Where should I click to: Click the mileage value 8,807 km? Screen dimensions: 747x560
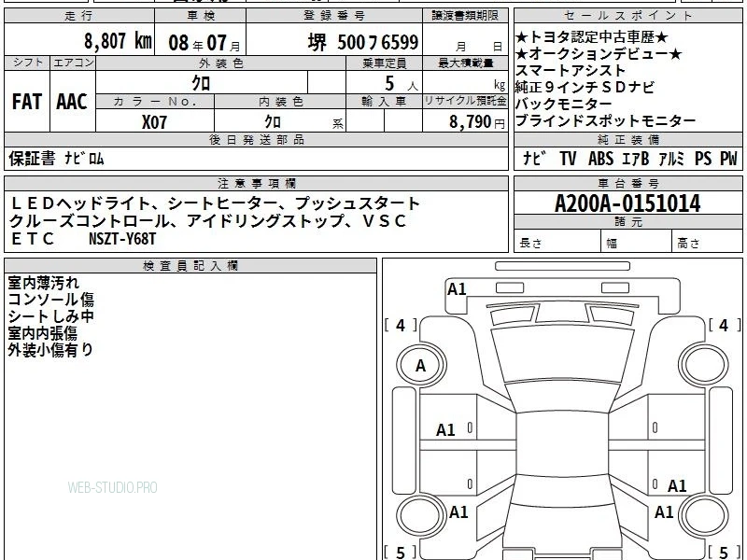119,41
